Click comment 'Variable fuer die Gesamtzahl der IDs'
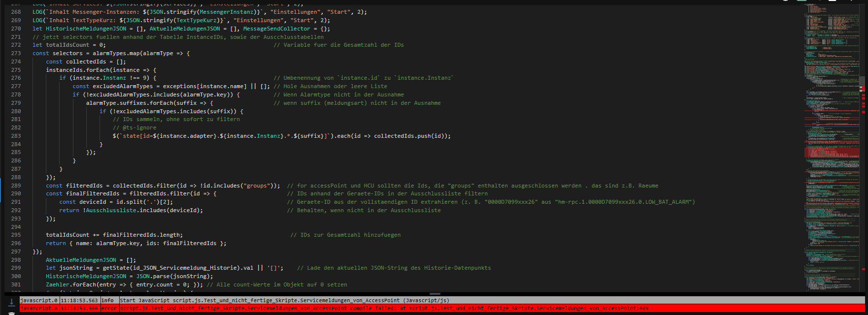Image resolution: width=868 pixels, height=315 pixels. tap(338, 45)
